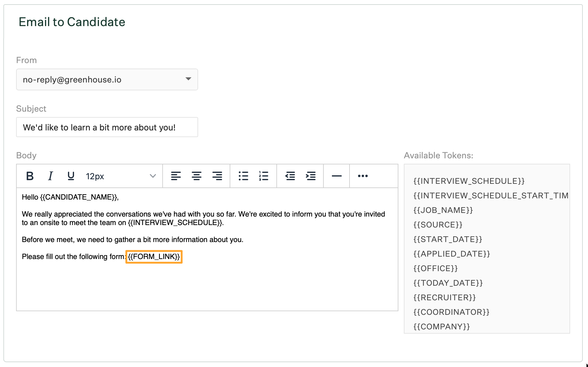Insert a bulleted list
The height and width of the screenshot is (367, 588).
(x=243, y=176)
